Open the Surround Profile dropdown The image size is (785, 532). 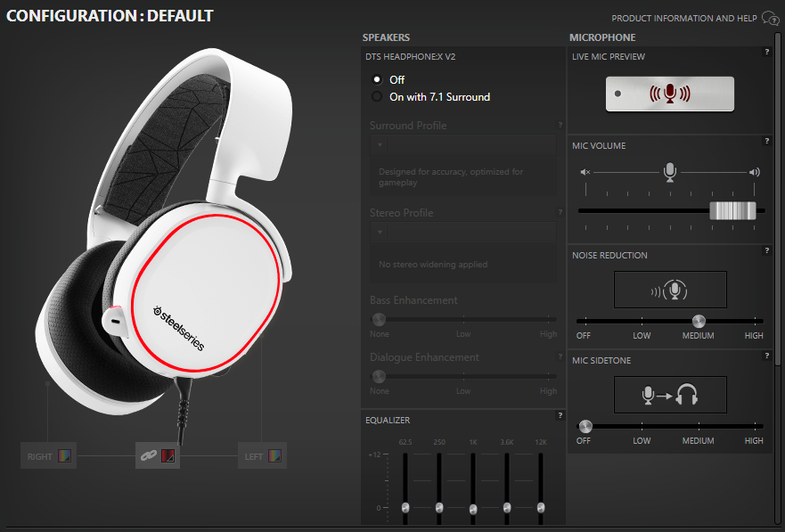click(463, 145)
